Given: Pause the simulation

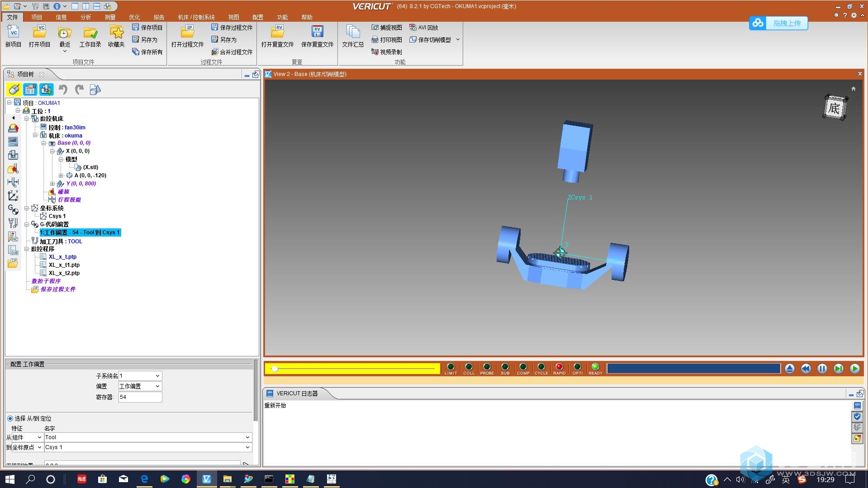Looking at the screenshot, I should 822,369.
